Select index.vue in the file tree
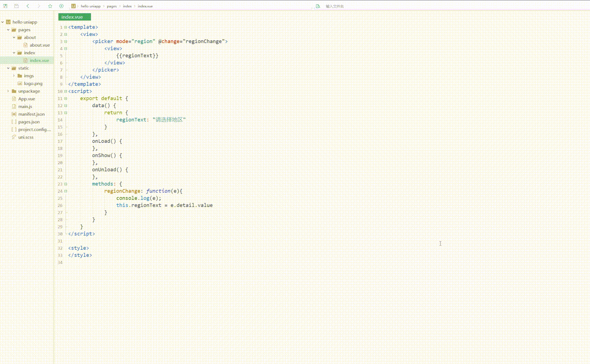Image resolution: width=590 pixels, height=364 pixels. pos(39,60)
